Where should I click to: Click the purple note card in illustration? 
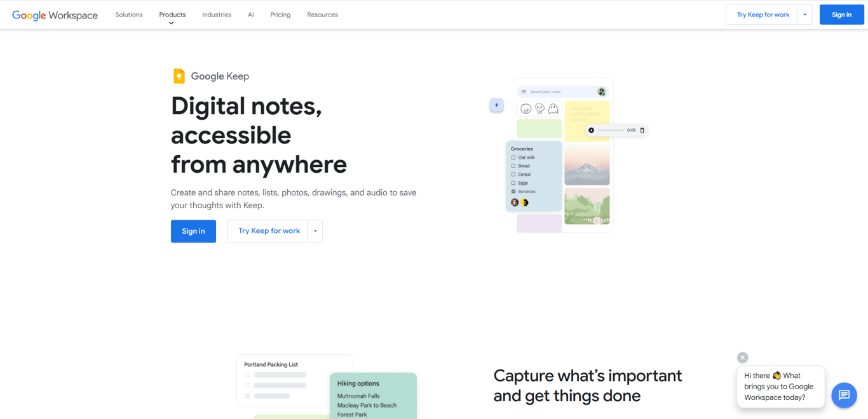pos(539,223)
